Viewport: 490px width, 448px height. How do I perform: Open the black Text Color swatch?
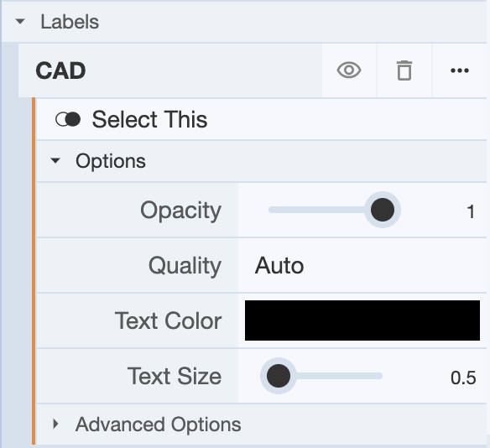362,320
